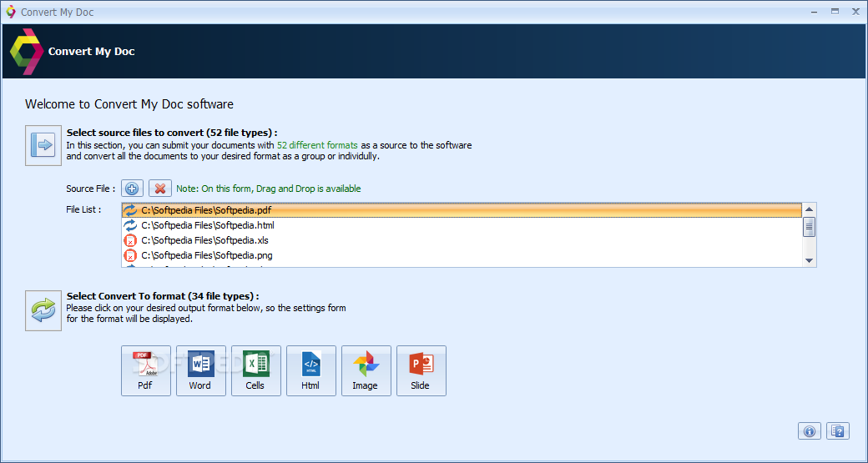Choose the Word output format
The image size is (868, 463).
pos(201,370)
